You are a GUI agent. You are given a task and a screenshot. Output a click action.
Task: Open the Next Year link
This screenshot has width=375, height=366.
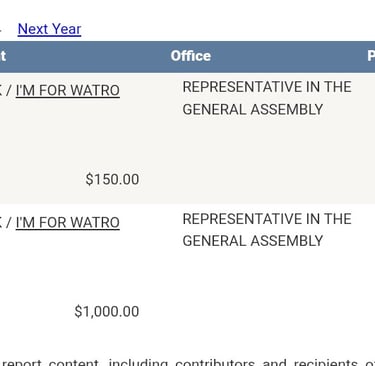[x=49, y=29]
